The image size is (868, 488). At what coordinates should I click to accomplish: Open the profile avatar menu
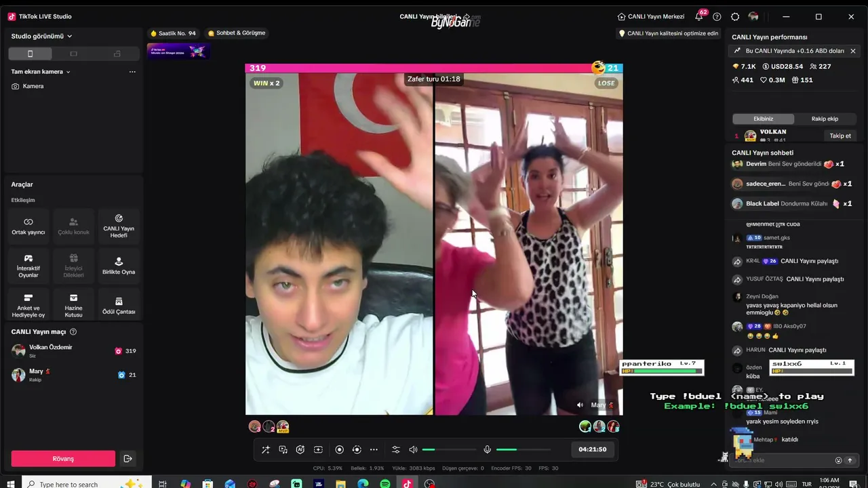pyautogui.click(x=753, y=16)
